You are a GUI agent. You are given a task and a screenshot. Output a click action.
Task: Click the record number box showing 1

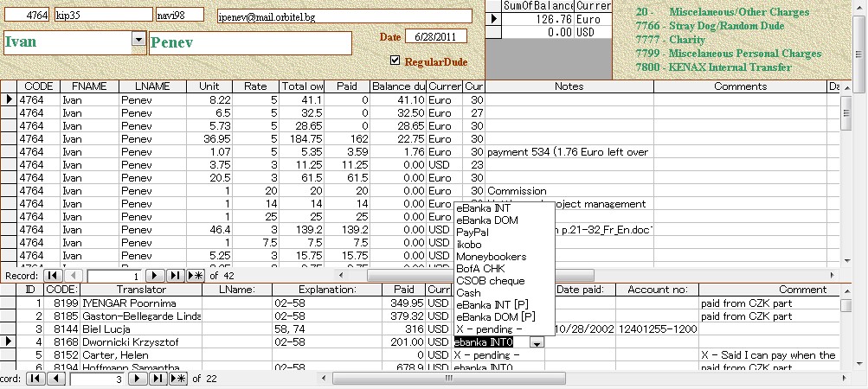pos(114,276)
